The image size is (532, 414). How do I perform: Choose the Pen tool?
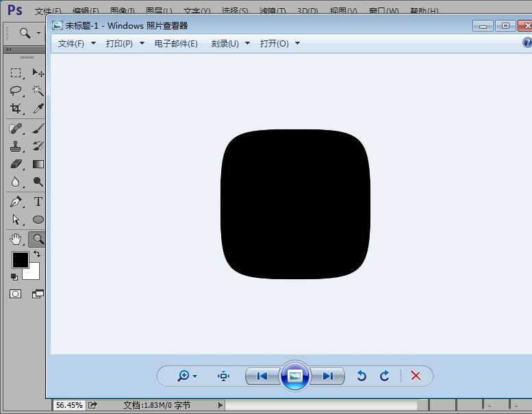coord(16,202)
